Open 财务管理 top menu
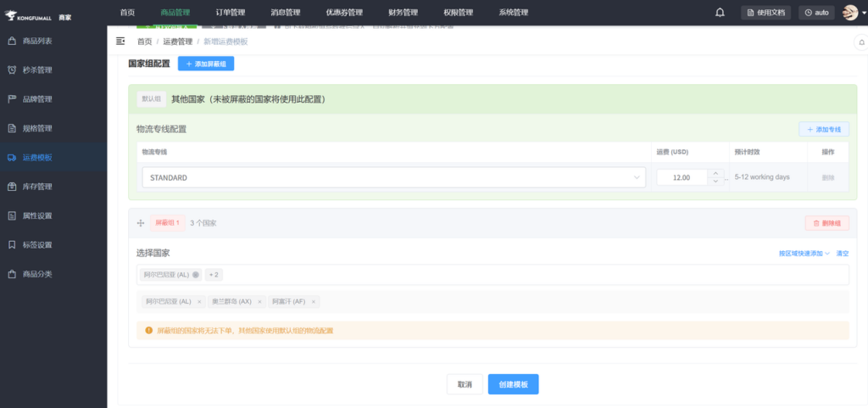 click(x=403, y=13)
